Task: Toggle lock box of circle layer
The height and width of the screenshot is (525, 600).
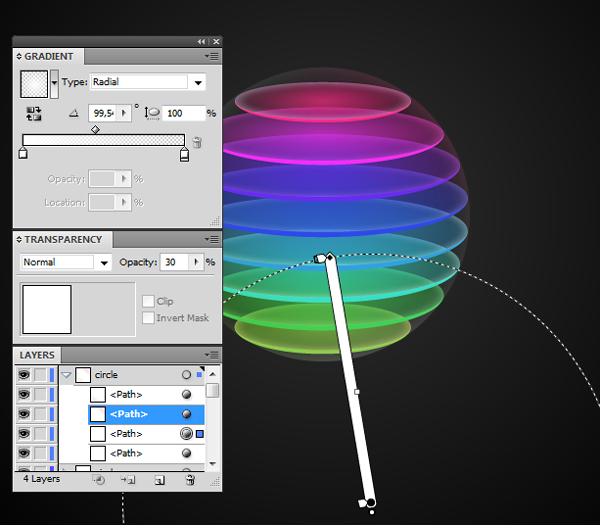Action: pyautogui.click(x=40, y=375)
